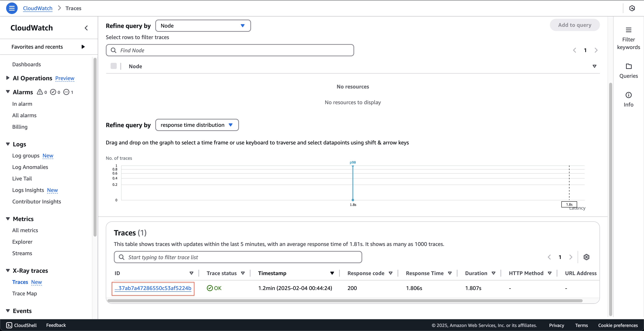
Task: Click the Find Node search magnifier icon
Action: pyautogui.click(x=113, y=50)
